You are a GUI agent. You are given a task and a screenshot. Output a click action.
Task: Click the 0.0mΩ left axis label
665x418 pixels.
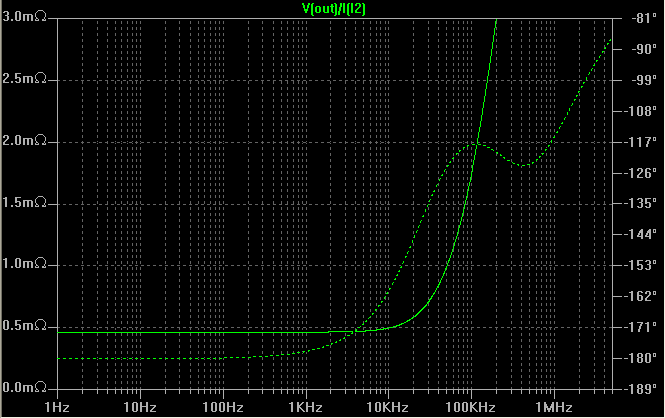coord(24,387)
